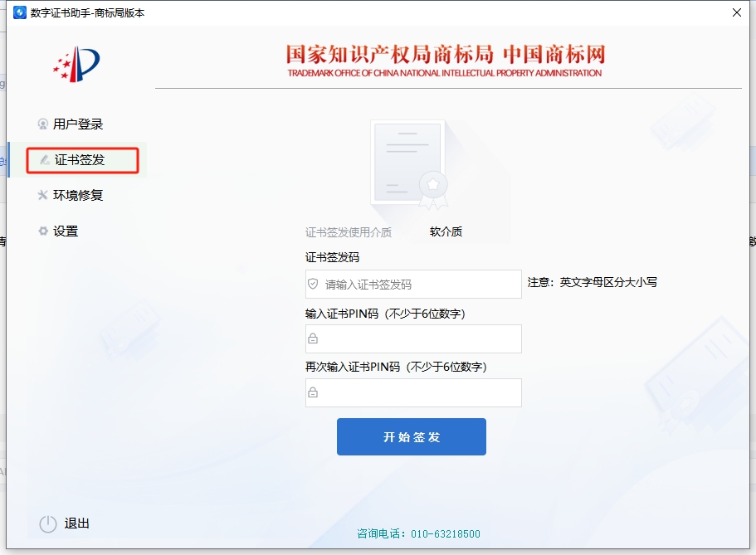Click the gear icon beside 设置
Image resolution: width=756 pixels, height=555 pixels.
(x=43, y=231)
